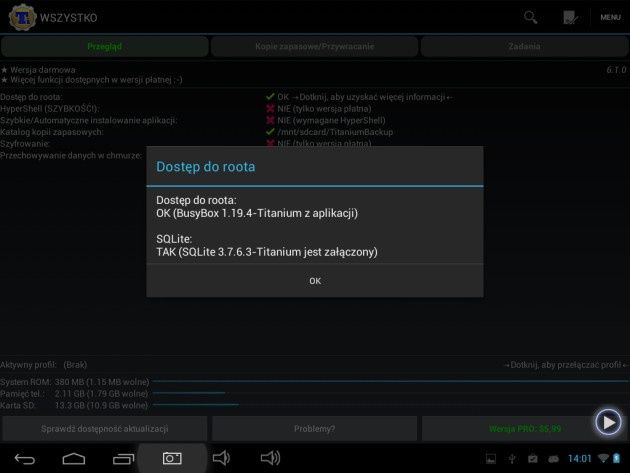Image resolution: width=630 pixels, height=473 pixels.
Task: Tap the volume up speaker icon
Action: point(270,458)
